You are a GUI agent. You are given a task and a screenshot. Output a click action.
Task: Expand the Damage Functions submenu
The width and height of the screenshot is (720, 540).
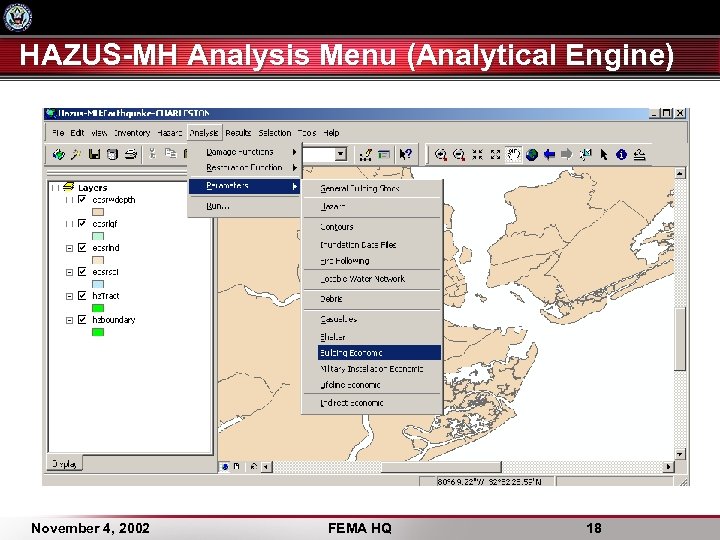(244, 152)
